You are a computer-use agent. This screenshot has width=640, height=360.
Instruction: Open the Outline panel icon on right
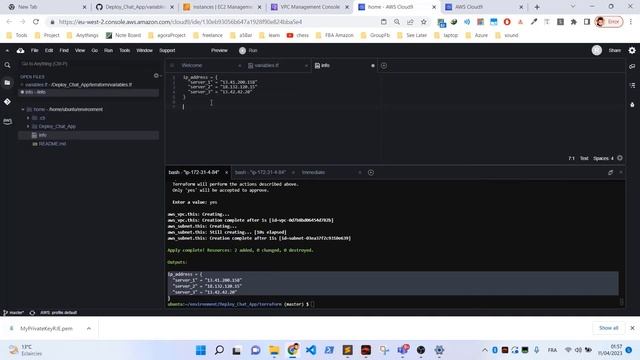click(632, 85)
